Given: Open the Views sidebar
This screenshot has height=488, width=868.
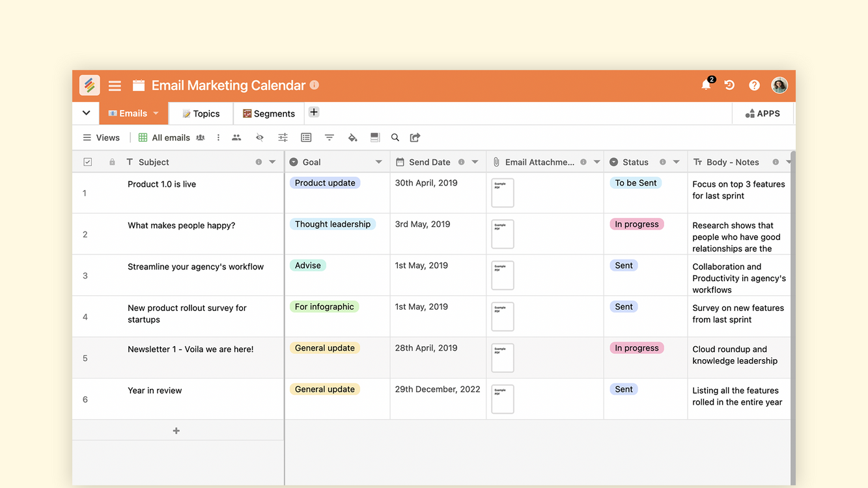Looking at the screenshot, I should 101,137.
